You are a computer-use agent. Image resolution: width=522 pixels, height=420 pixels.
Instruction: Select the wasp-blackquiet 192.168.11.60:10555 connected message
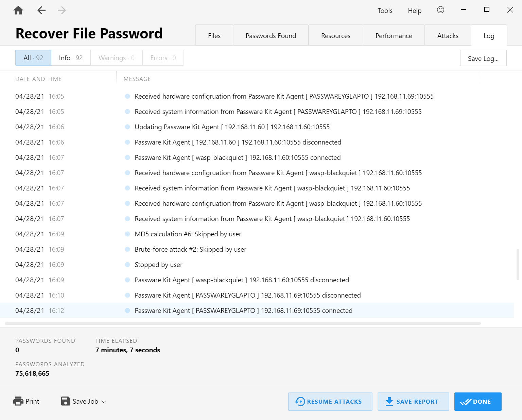[x=238, y=157]
